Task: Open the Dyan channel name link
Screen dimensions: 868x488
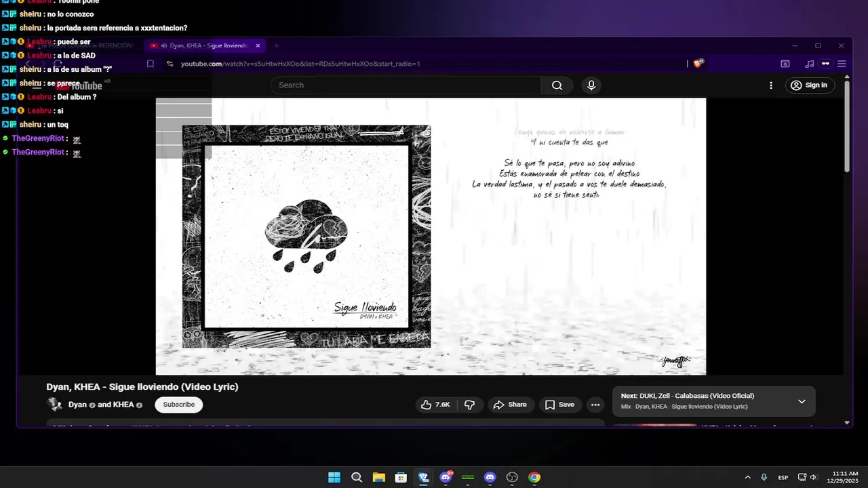Action: pos(78,405)
